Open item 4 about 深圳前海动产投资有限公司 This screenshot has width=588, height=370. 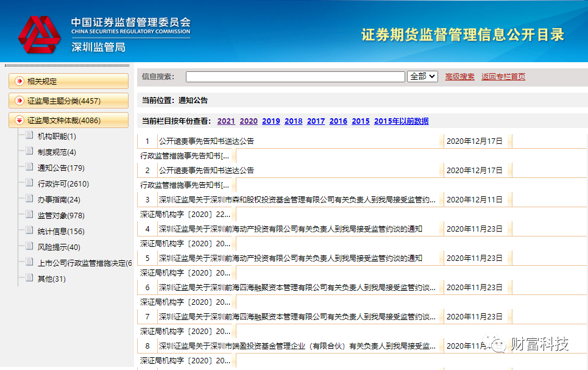tap(291, 229)
